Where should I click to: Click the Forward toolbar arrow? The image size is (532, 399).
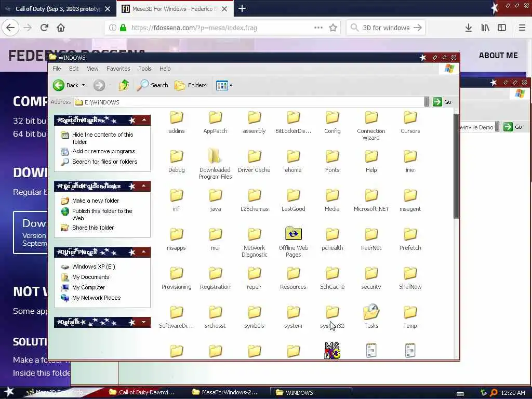tap(99, 85)
